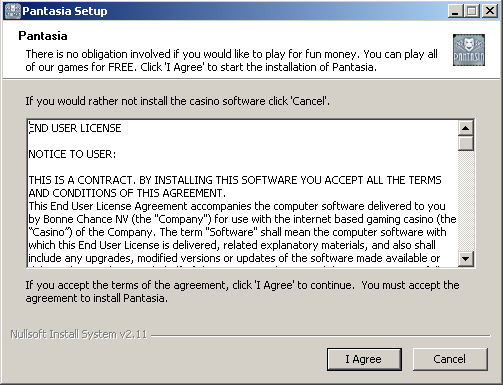Accept the license with I Agree
The height and width of the screenshot is (385, 503).
point(364,359)
